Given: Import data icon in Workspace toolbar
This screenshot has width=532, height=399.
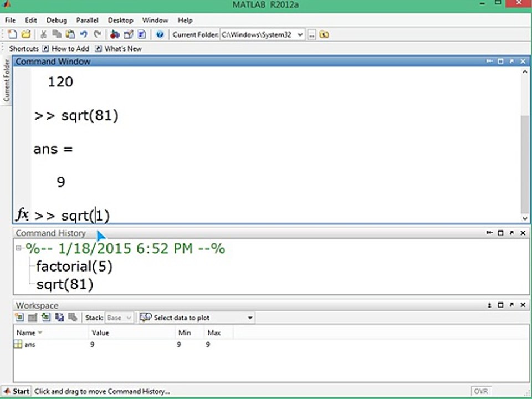Looking at the screenshot, I should (x=46, y=318).
